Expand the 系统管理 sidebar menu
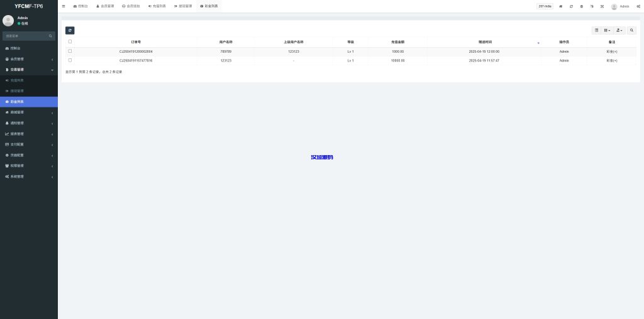644x319 pixels. (x=28, y=176)
